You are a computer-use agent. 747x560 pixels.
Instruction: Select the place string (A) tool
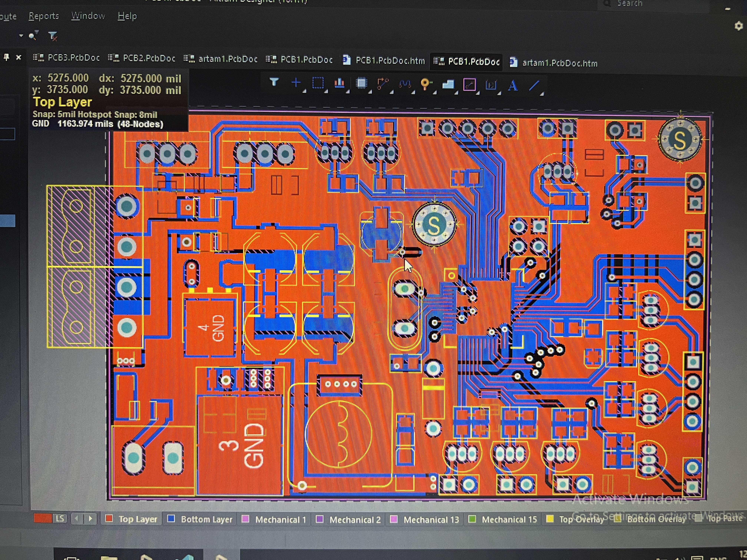[513, 85]
